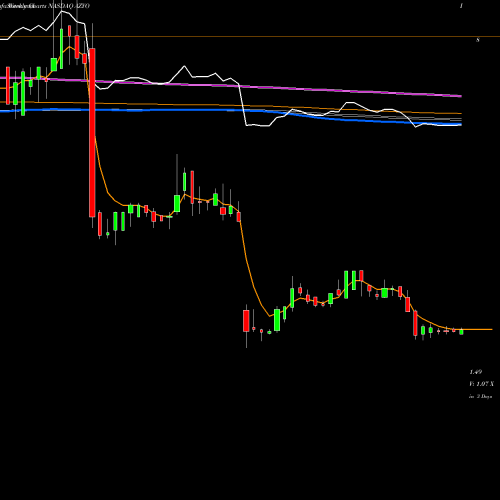Screen dimensions: 500x500
Task: Click the 'V: 1.07 N' volume label
Action: pos(481,384)
